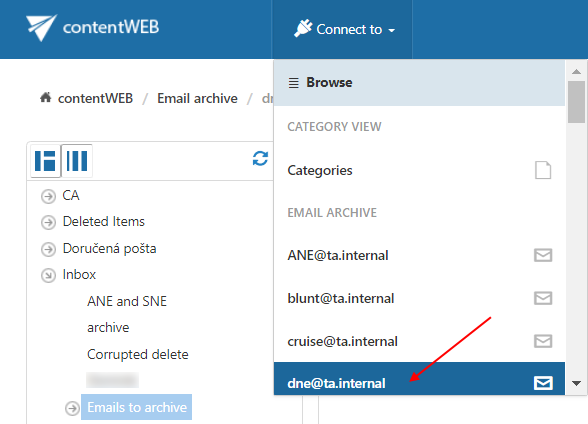Open Email archive breadcrumb link
This screenshot has width=588, height=424.
pos(197,98)
